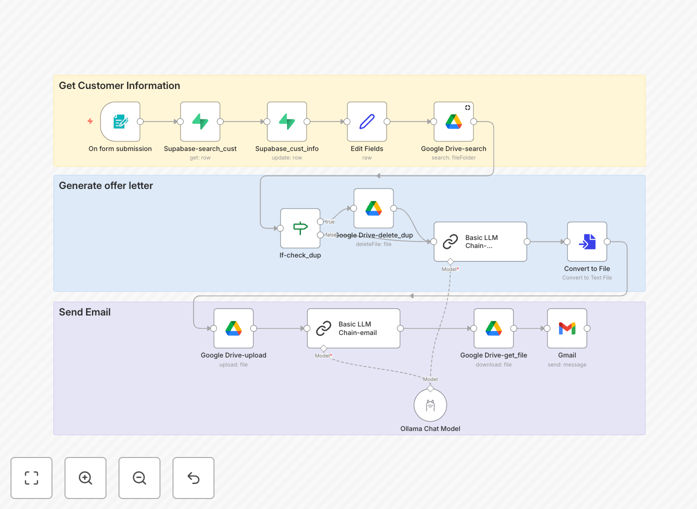Click the undo/reset arrow button
Viewport: 697px width, 509px height.
tap(193, 478)
